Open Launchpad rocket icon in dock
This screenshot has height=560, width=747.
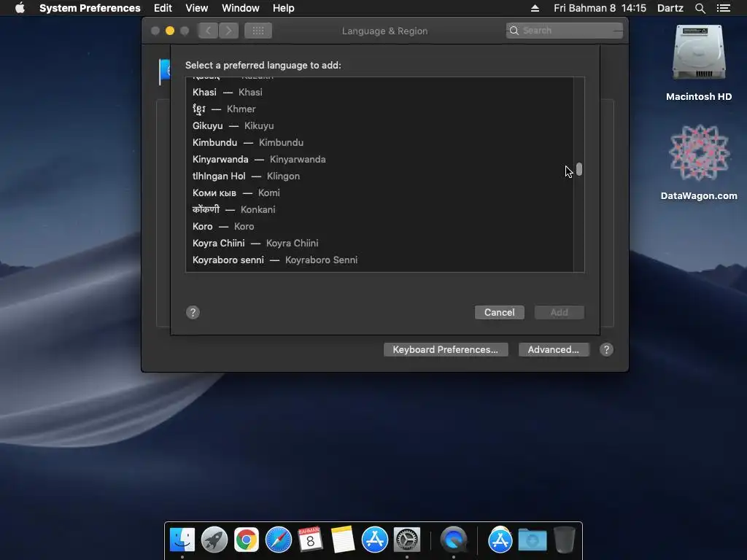pyautogui.click(x=214, y=540)
